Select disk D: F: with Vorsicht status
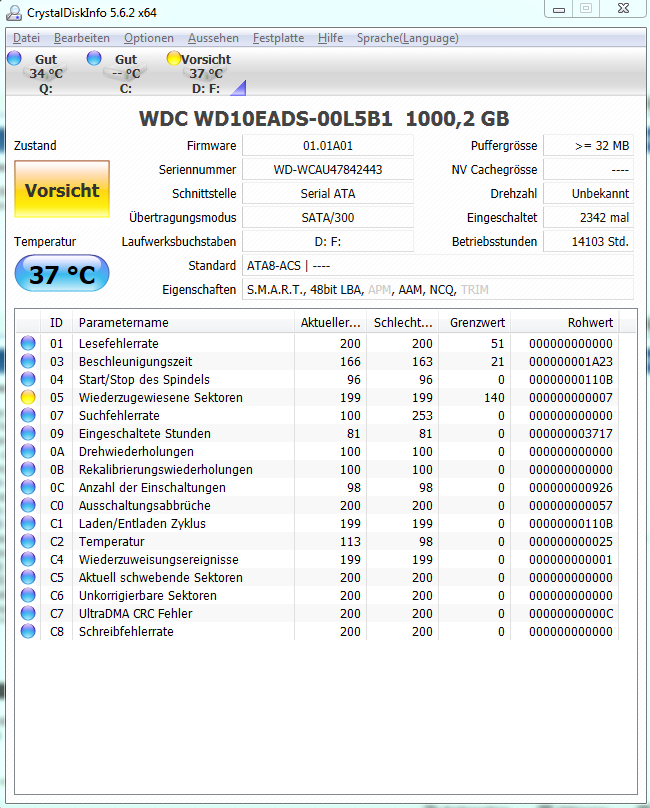The image size is (650, 808). point(206,74)
